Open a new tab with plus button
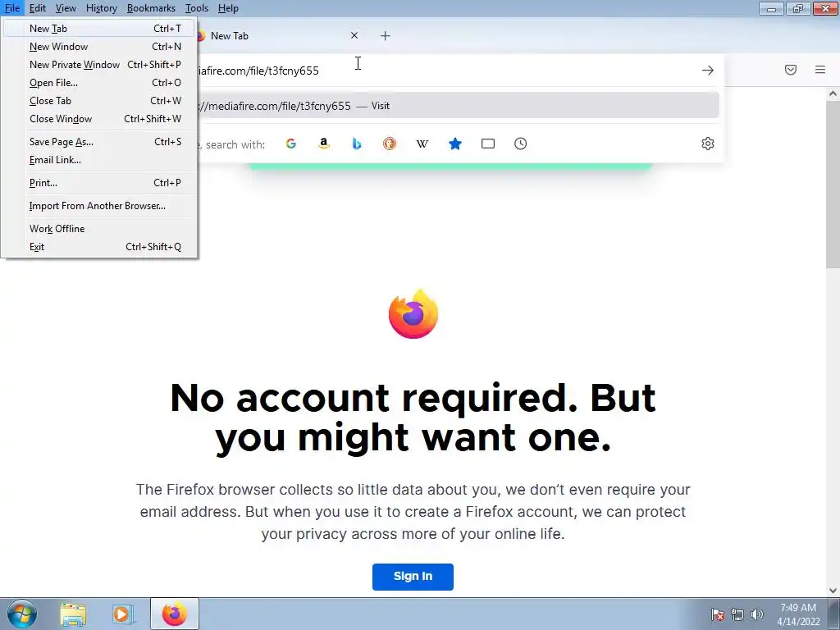The width and height of the screenshot is (840, 630). [386, 36]
